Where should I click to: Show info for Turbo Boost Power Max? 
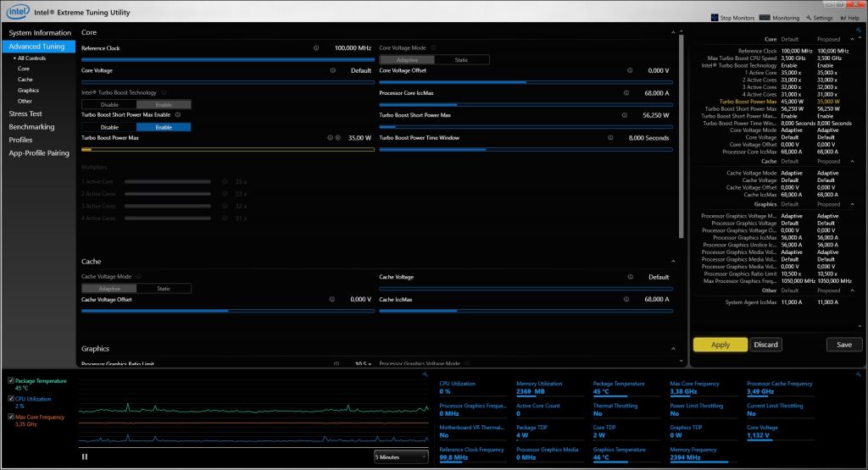[331, 138]
